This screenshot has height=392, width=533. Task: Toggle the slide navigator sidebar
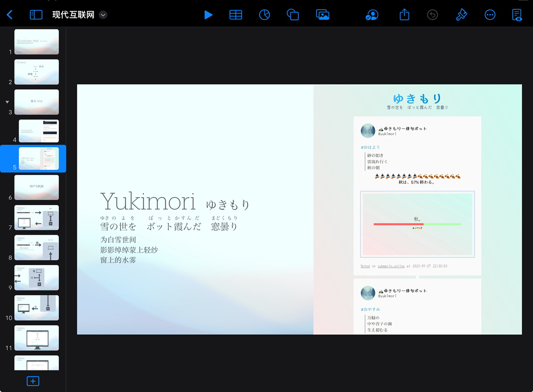tap(36, 15)
